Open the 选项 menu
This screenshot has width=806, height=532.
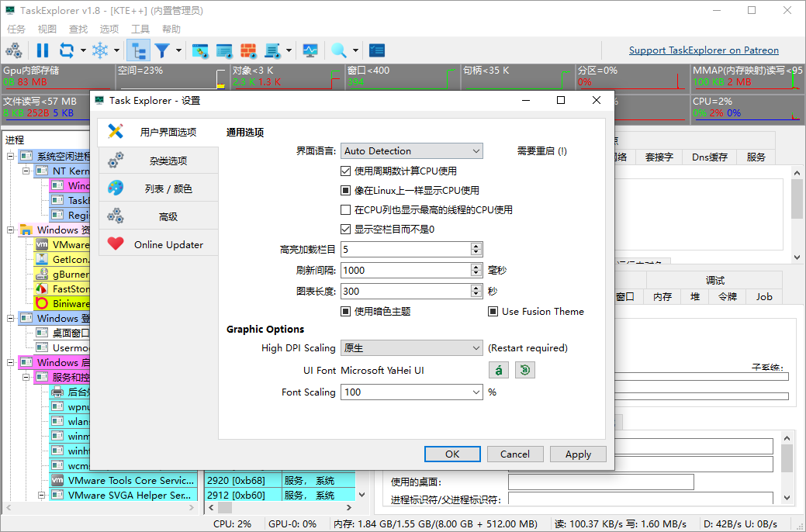coord(109,29)
